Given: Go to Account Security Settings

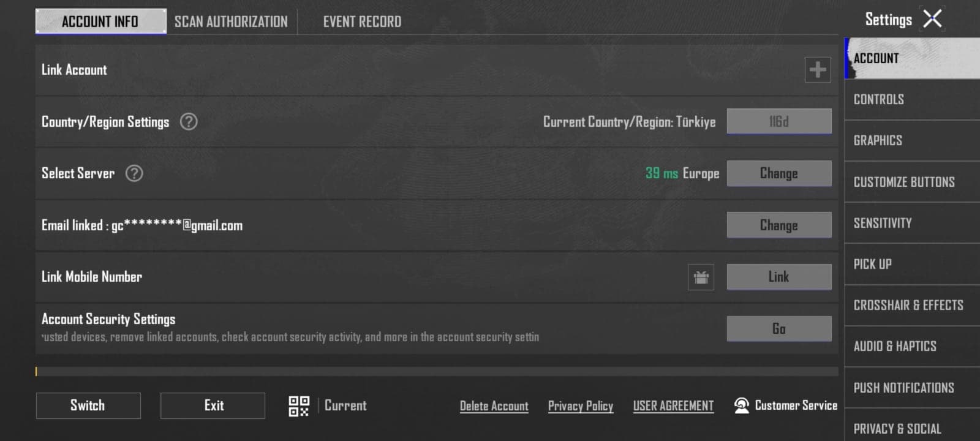Looking at the screenshot, I should [x=779, y=329].
